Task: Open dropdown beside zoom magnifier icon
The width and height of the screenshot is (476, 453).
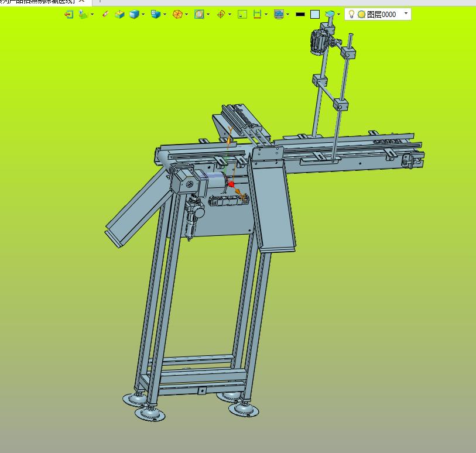Action: 208,14
